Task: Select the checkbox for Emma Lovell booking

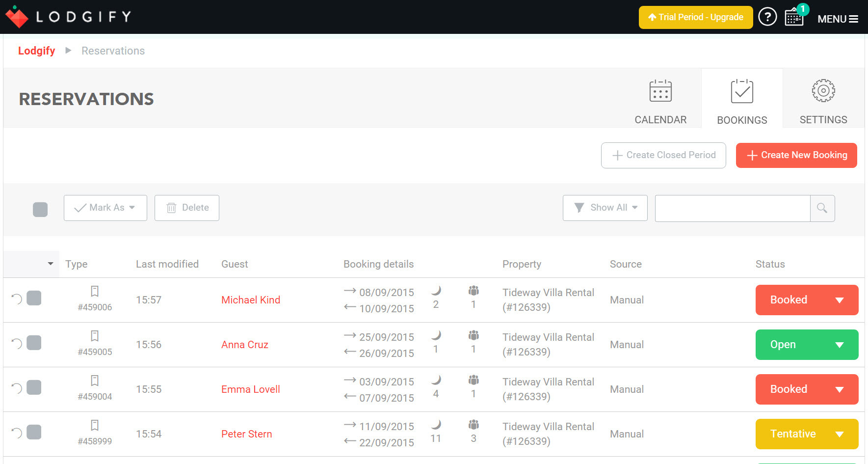Action: coord(34,387)
